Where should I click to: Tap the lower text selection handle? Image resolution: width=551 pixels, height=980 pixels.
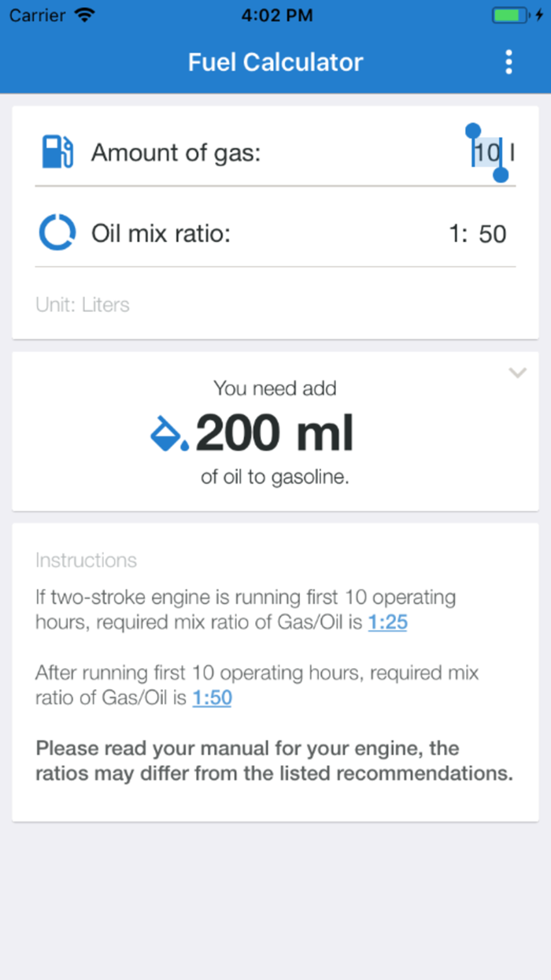501,174
